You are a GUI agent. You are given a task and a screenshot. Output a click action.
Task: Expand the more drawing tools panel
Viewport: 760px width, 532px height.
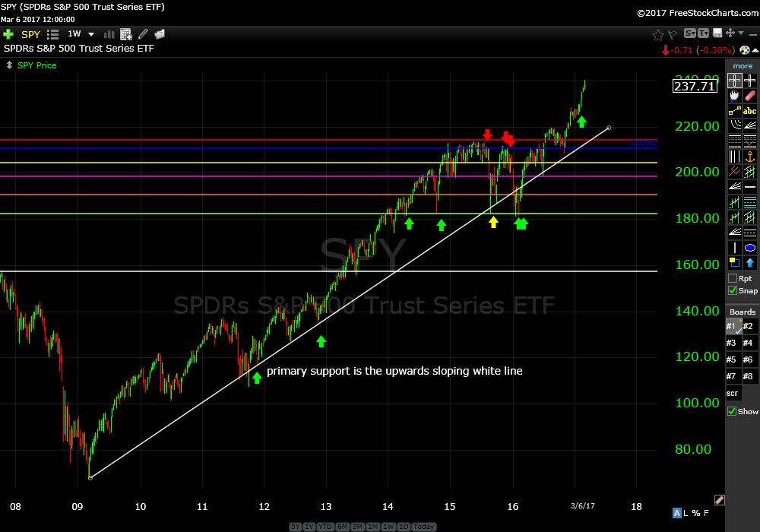pyautogui.click(x=743, y=66)
